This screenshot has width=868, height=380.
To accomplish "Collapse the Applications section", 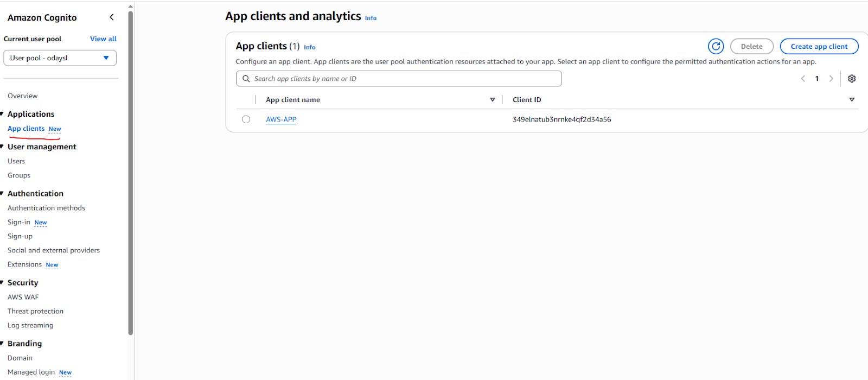I will coord(3,114).
